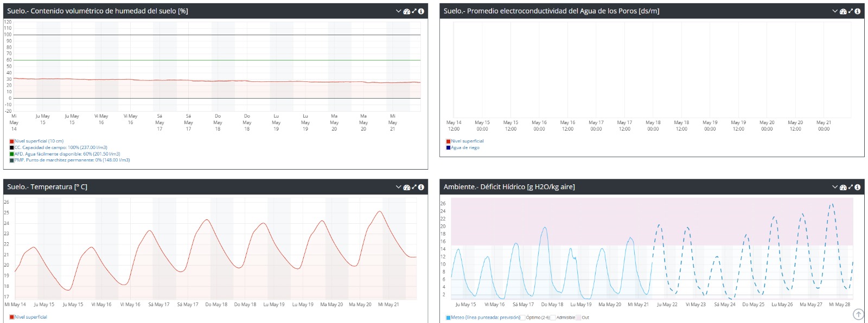Open gauge view for soil moisture panel

pyautogui.click(x=406, y=11)
